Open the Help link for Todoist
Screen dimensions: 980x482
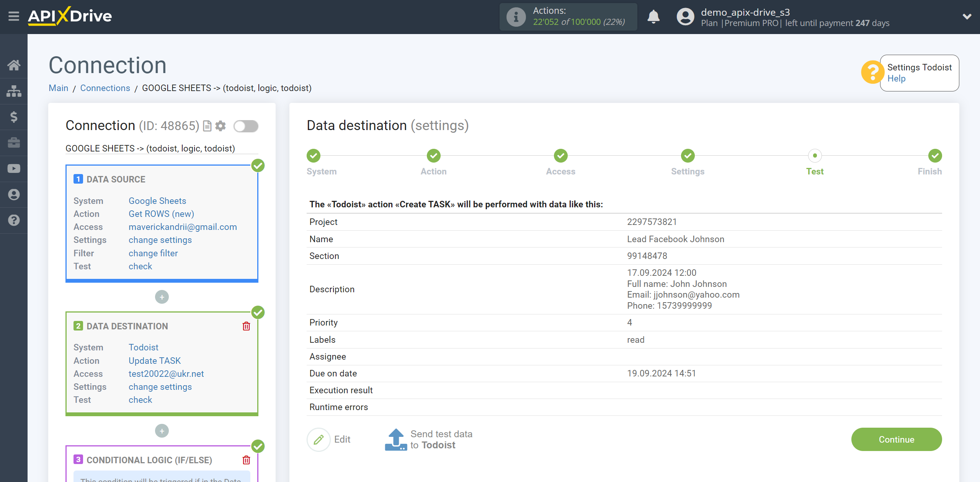tap(896, 78)
